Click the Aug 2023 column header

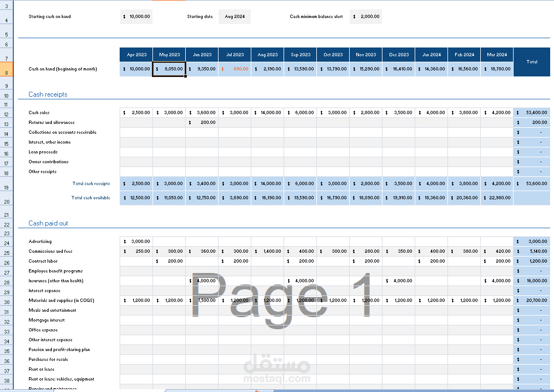268,55
